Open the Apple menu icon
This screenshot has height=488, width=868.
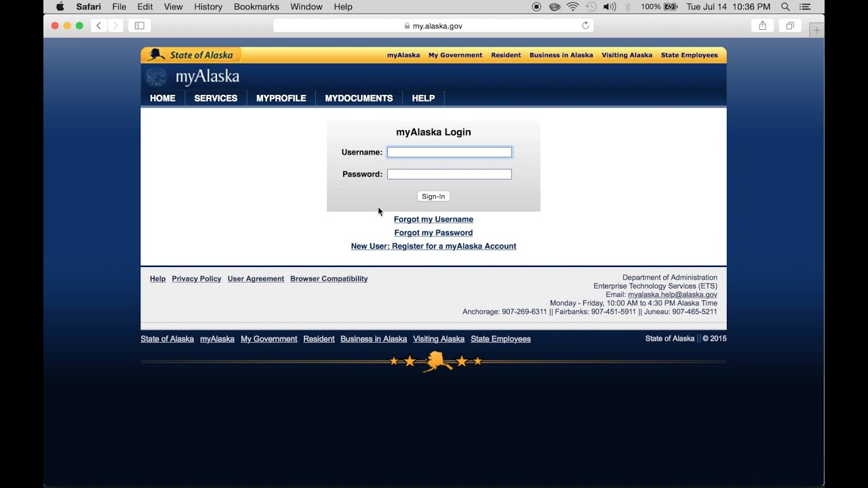click(60, 7)
